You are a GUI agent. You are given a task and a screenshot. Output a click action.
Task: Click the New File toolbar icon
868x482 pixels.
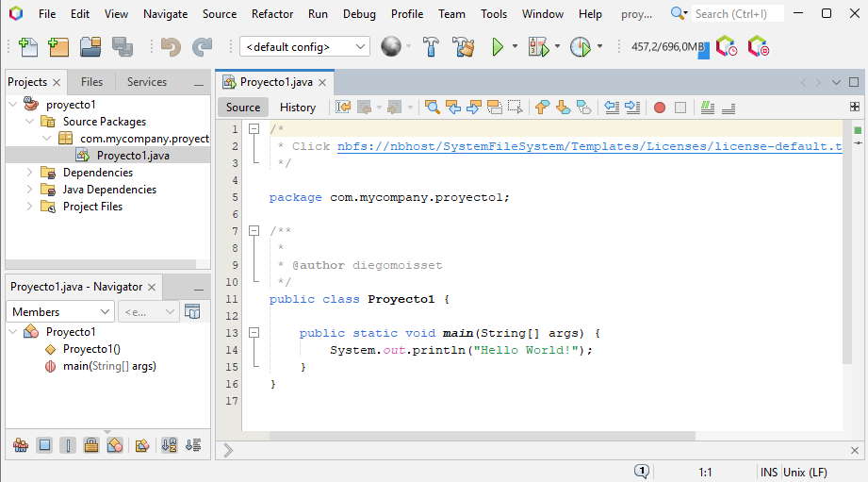tap(27, 47)
